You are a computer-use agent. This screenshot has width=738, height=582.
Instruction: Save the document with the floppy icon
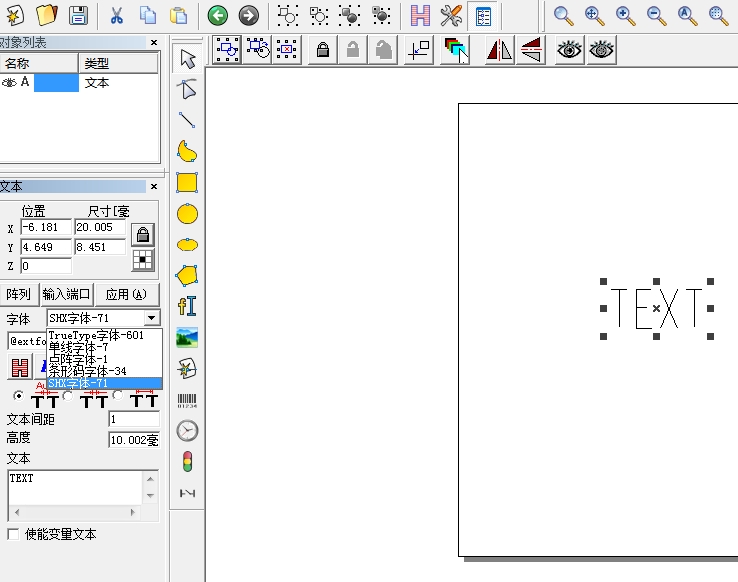pos(78,15)
